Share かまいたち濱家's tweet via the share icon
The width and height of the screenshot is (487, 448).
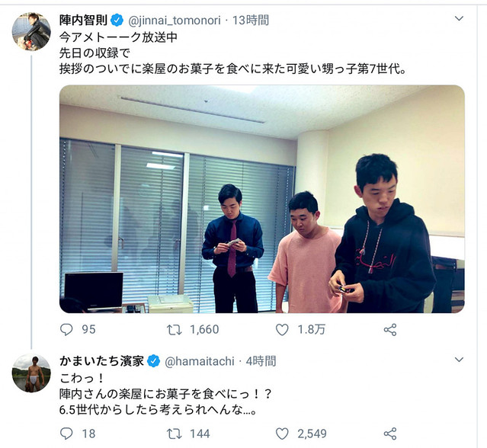[x=390, y=434]
